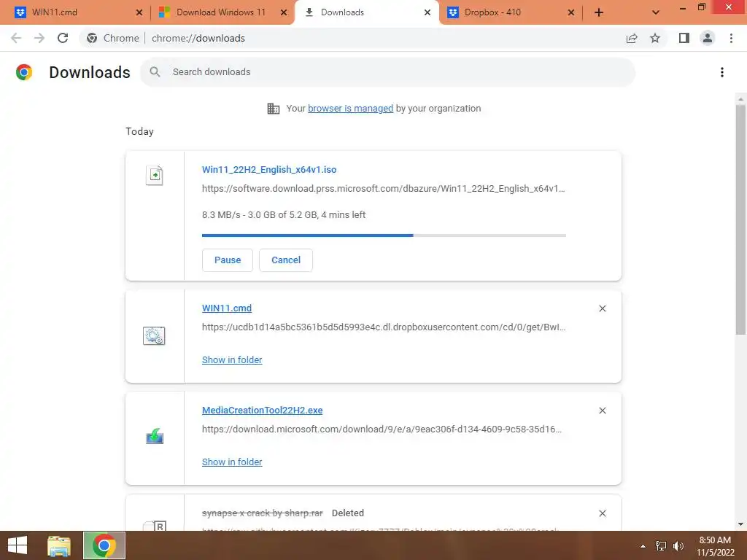Open File Explorer from the taskbar
Image resolution: width=747 pixels, height=560 pixels.
pos(59,545)
